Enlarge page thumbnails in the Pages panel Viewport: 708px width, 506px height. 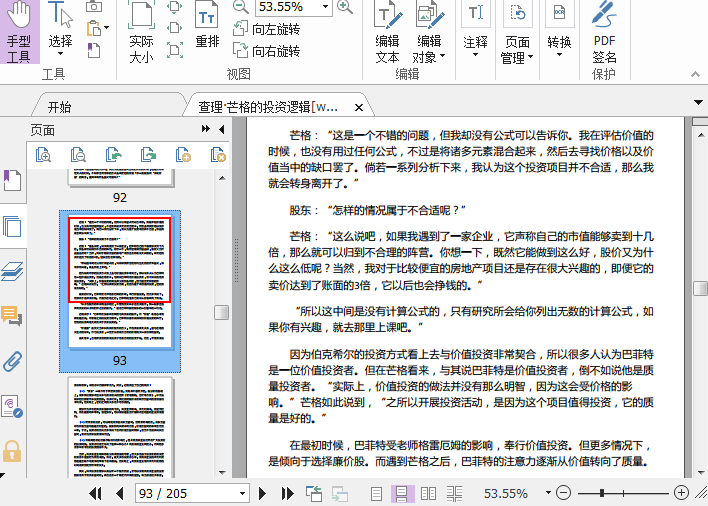(x=43, y=154)
